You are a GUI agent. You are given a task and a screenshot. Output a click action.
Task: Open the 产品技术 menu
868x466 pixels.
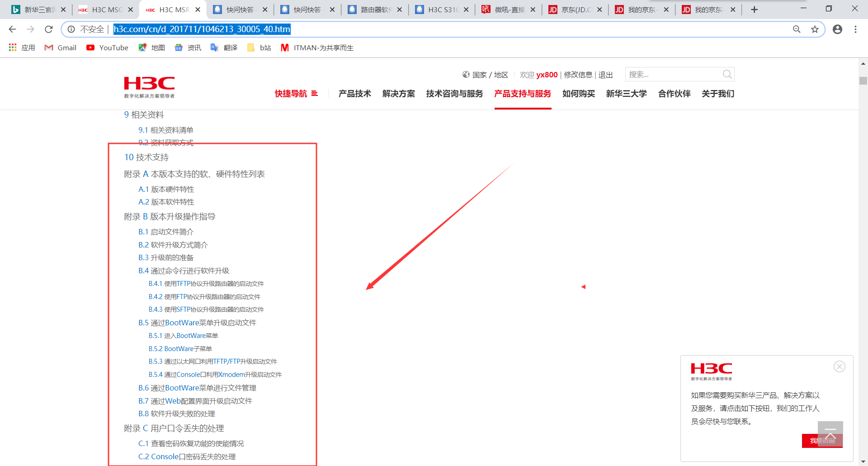[x=355, y=94]
